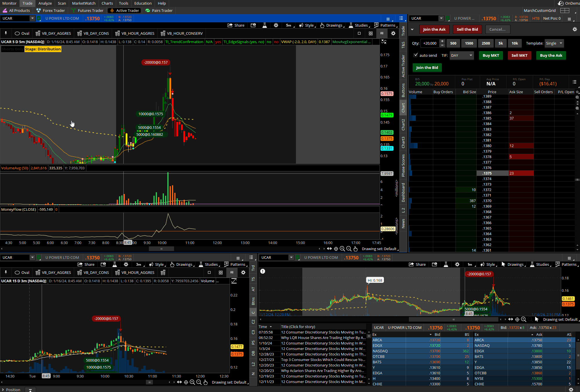The height and width of the screenshot is (392, 580).
Task: Click the Sell the Bid button
Action: pos(467,29)
